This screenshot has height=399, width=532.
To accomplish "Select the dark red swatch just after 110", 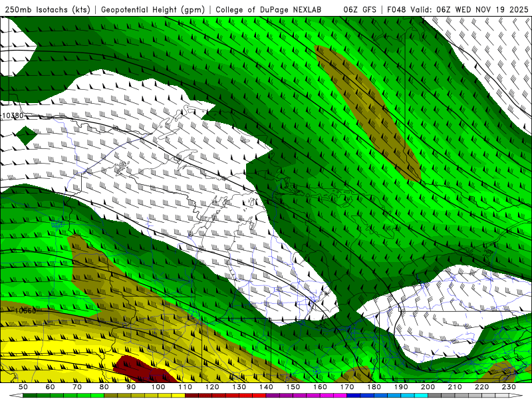I will (192, 396).
